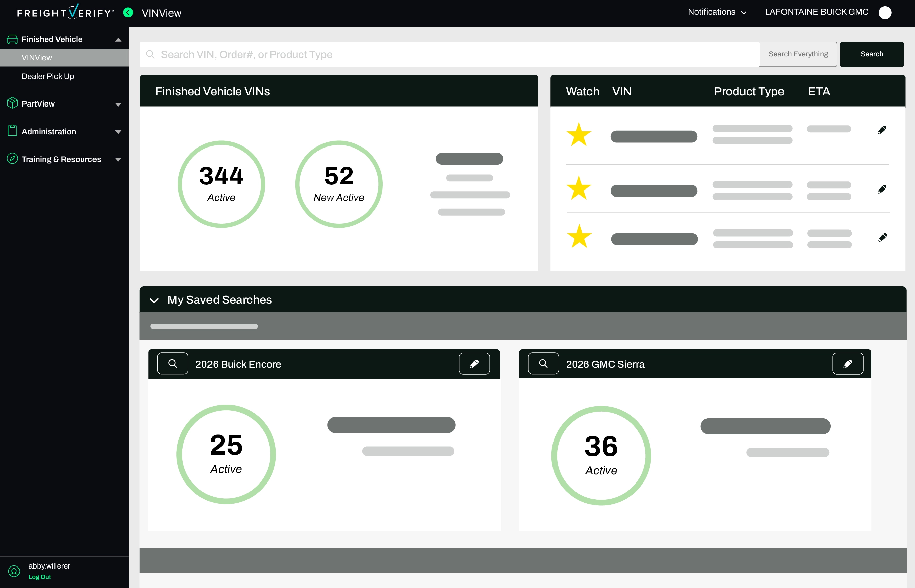Toggle the third watch list star

(579, 236)
